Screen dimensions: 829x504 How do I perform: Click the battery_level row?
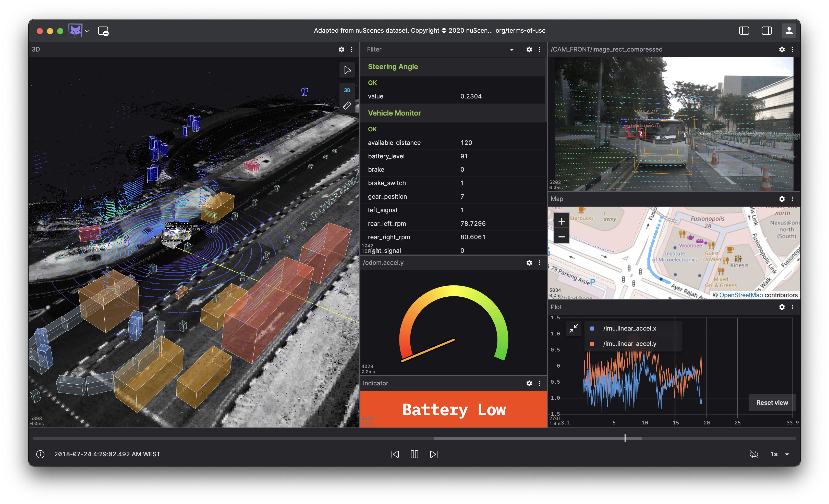click(453, 156)
